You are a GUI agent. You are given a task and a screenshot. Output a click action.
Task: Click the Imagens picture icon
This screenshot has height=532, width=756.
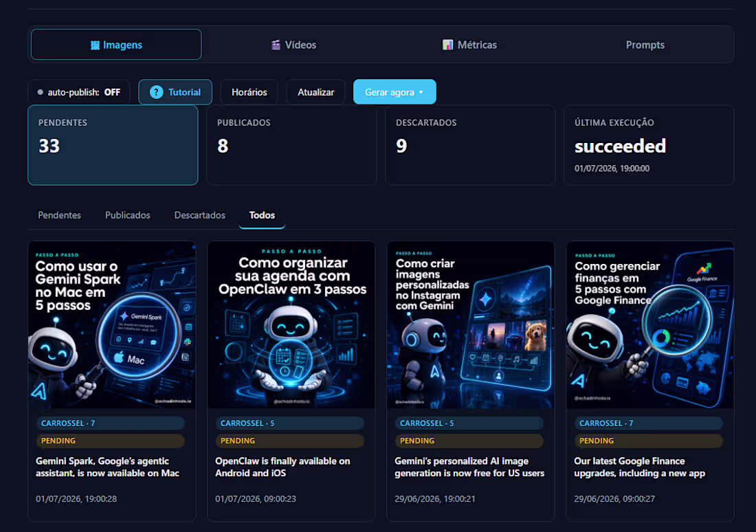click(x=95, y=45)
